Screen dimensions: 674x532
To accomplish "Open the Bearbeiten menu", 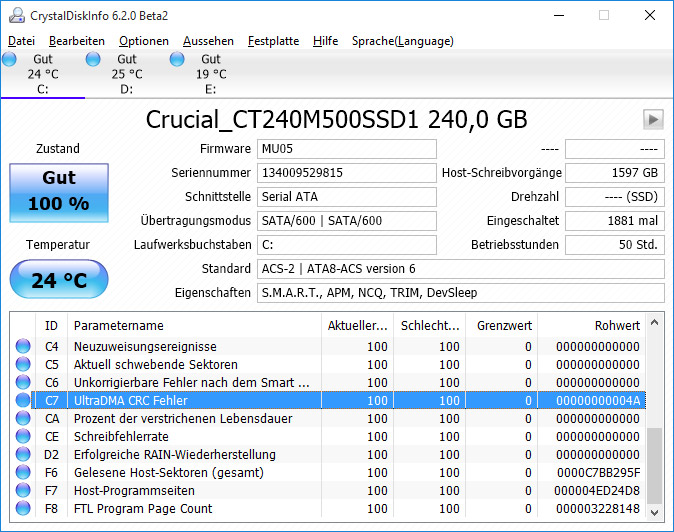I will tap(77, 41).
